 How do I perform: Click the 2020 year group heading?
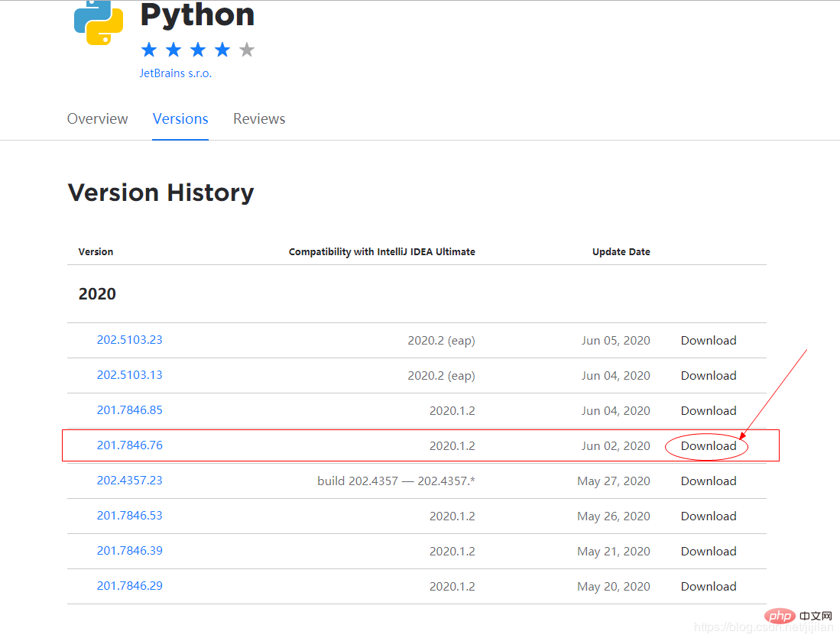click(x=97, y=294)
